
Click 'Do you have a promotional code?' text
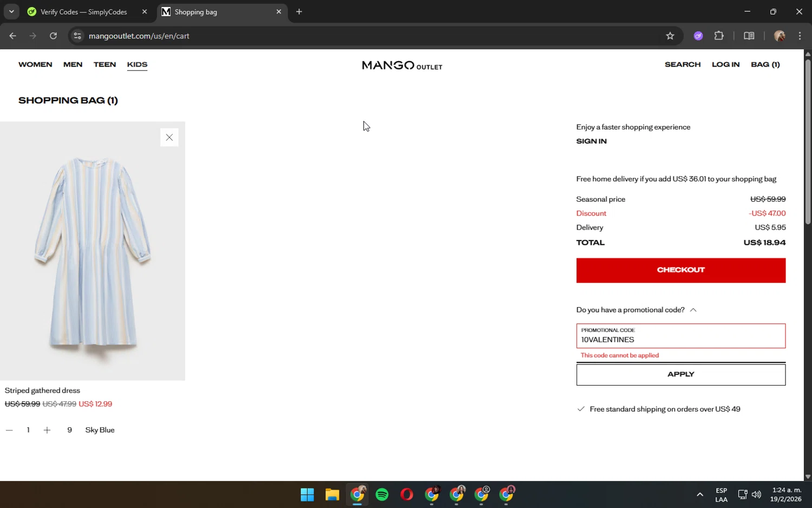click(x=630, y=310)
